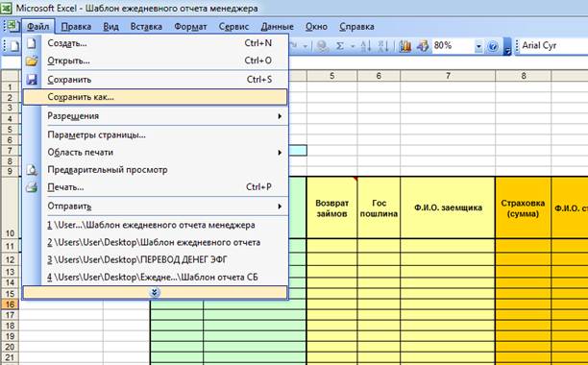Choose Сохранить in the File menu
The width and height of the screenshot is (588, 365).
(x=155, y=80)
